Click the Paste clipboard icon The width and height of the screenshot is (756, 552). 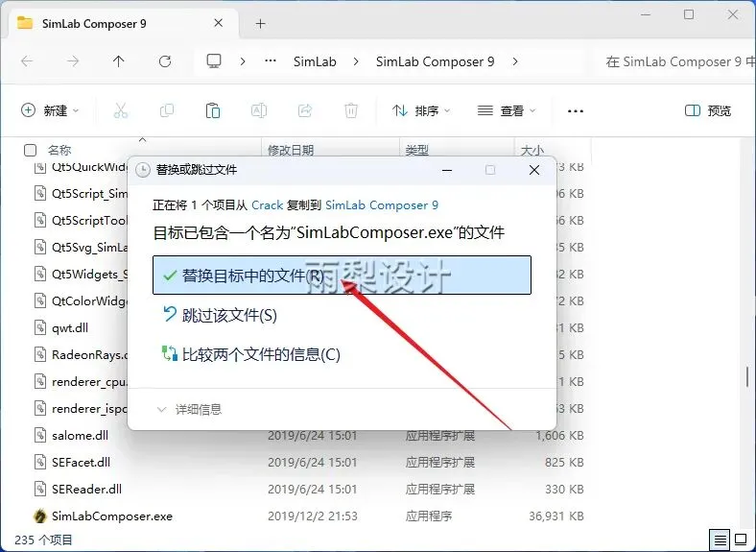pyautogui.click(x=213, y=111)
